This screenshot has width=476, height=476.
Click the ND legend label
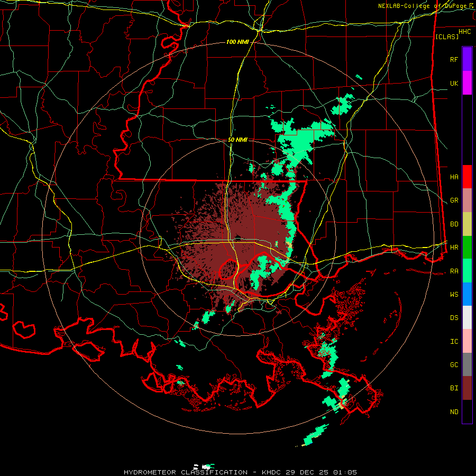coord(454,412)
